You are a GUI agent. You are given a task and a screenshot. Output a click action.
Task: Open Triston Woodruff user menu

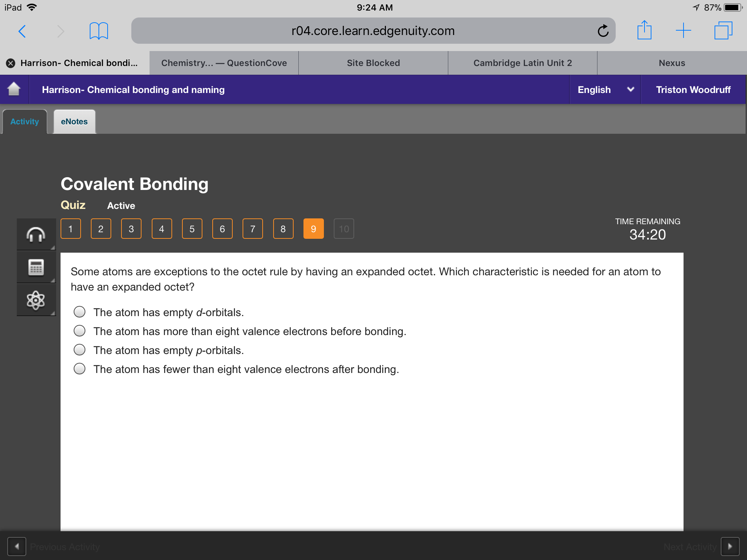pyautogui.click(x=693, y=90)
